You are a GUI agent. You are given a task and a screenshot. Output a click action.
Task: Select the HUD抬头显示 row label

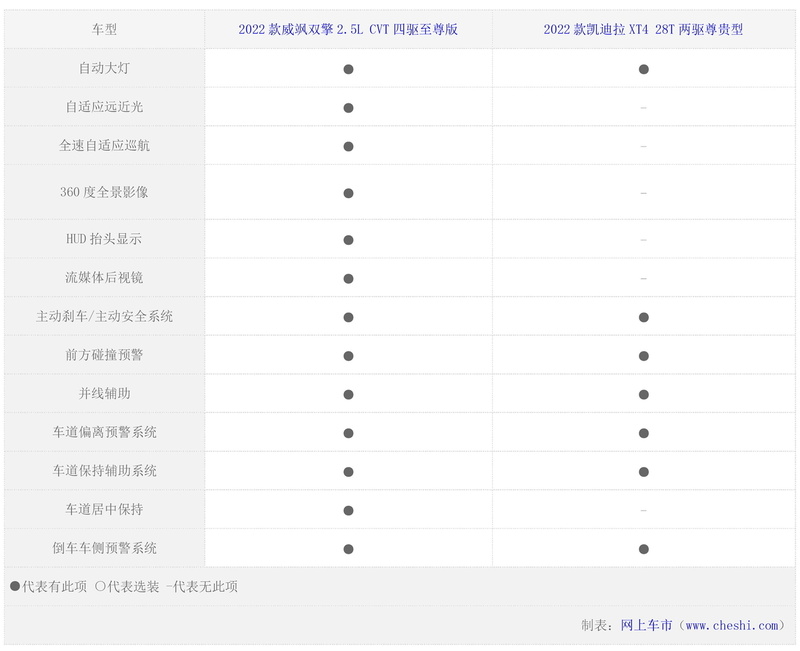click(x=104, y=239)
